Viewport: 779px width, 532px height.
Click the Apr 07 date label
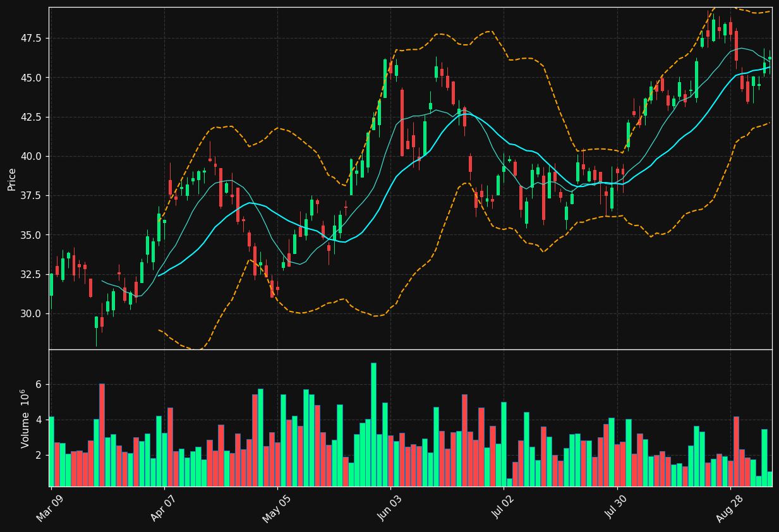tap(162, 508)
